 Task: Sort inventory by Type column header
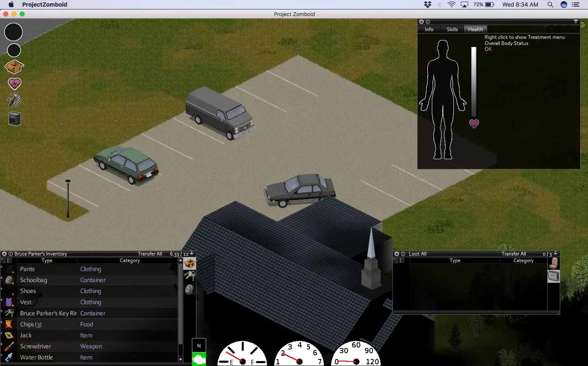pyautogui.click(x=47, y=260)
